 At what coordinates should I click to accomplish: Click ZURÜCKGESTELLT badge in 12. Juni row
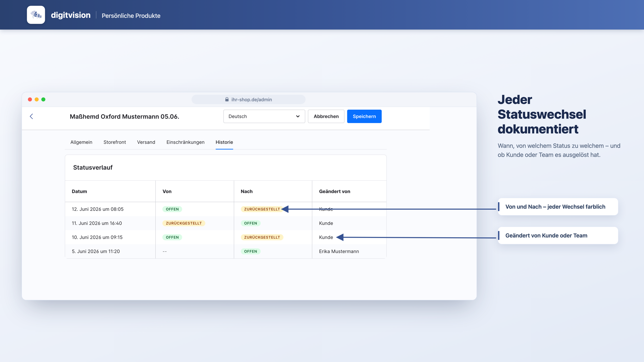coord(262,209)
